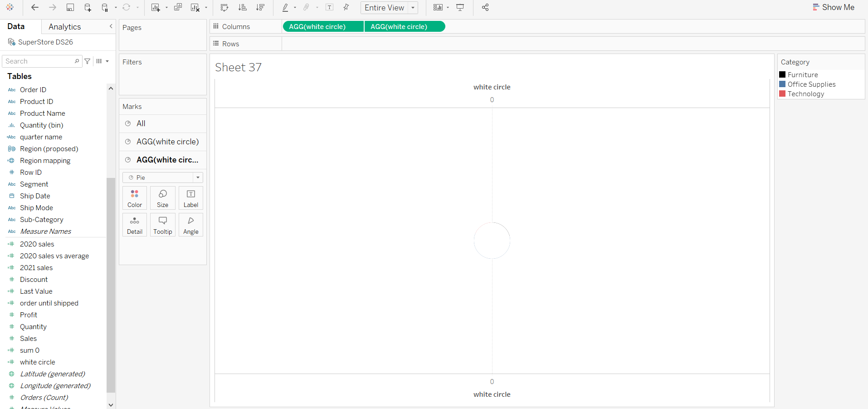This screenshot has height=409, width=868.
Task: Open the Angle marks card
Action: (x=191, y=225)
